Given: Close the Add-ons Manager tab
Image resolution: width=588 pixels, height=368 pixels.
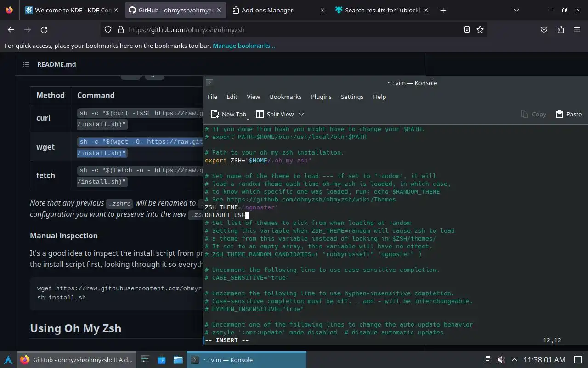Looking at the screenshot, I should click(x=322, y=10).
